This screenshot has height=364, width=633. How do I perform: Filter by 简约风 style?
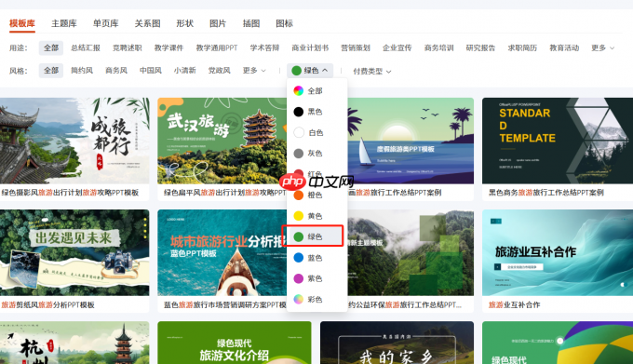82,71
